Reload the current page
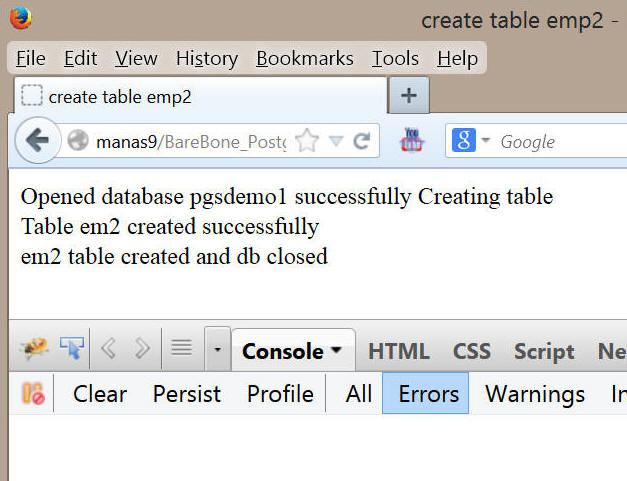627x481 pixels. [361, 141]
